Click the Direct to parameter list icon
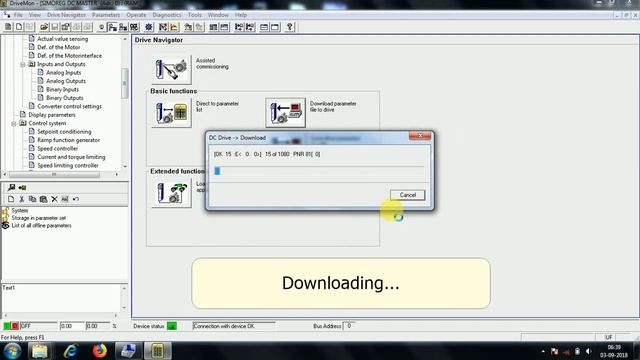 pos(171,113)
